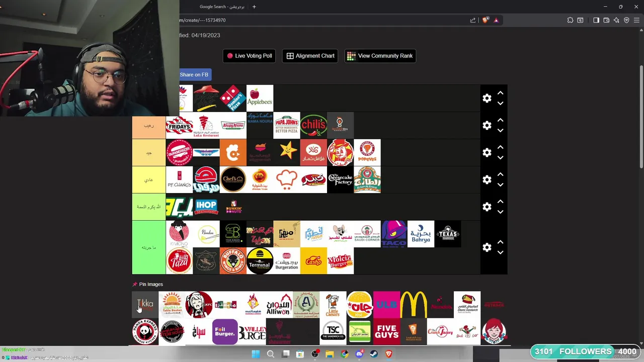This screenshot has height=362, width=644.
Task: Select the Little Caesars logo
Action: tap(333, 305)
